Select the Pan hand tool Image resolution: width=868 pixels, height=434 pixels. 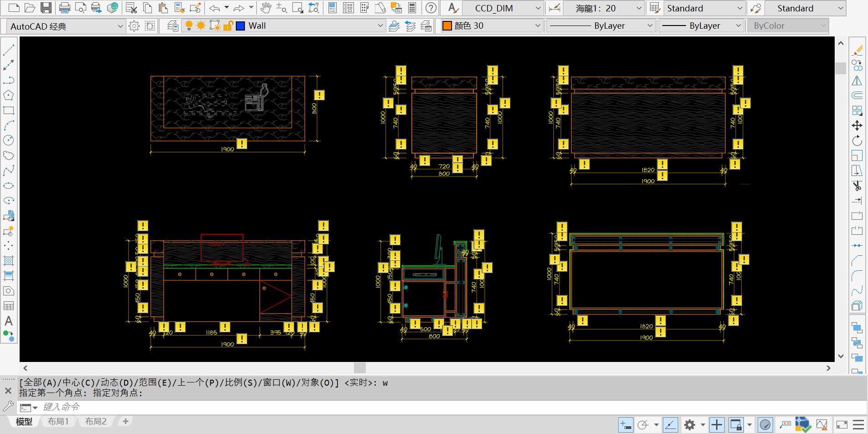[265, 8]
